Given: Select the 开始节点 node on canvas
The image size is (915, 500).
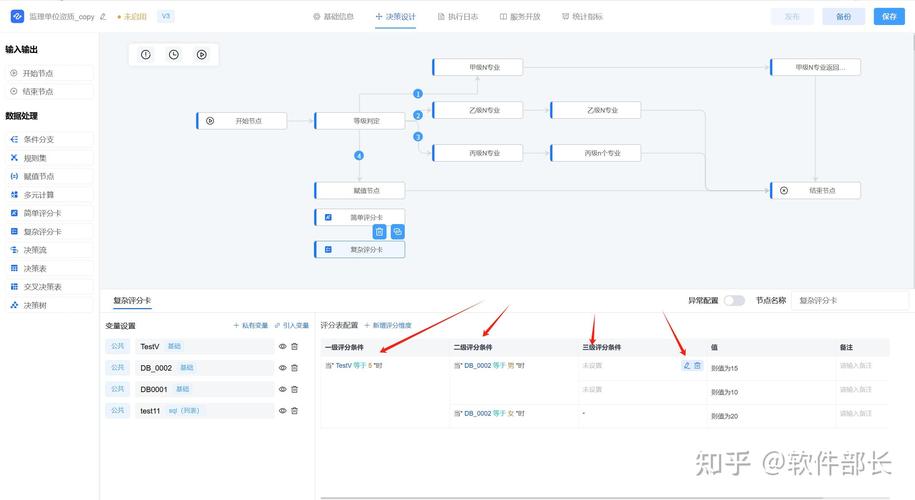Looking at the screenshot, I should [242, 121].
